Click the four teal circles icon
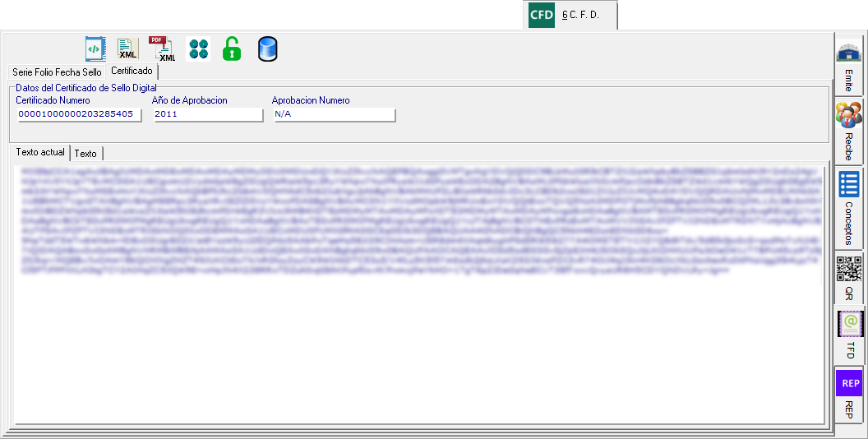This screenshot has height=439, width=868. tap(198, 49)
